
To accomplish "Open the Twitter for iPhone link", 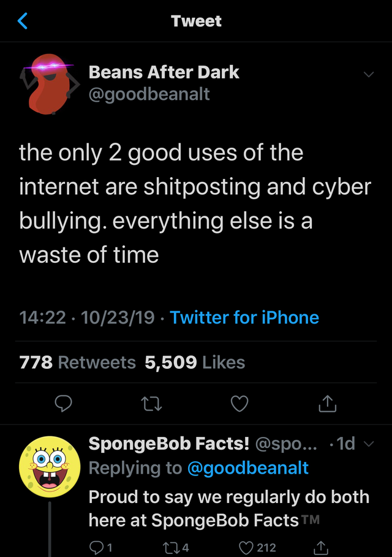I will point(244,317).
